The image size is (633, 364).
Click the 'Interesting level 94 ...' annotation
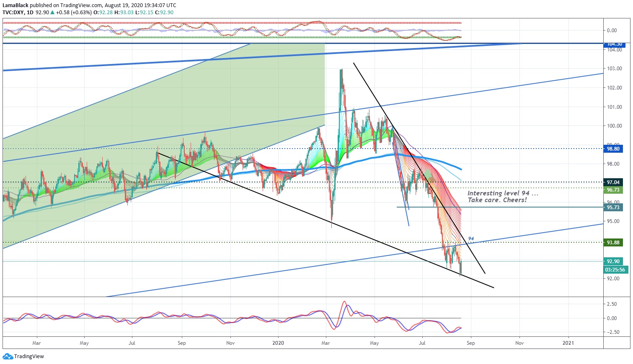pyautogui.click(x=503, y=193)
